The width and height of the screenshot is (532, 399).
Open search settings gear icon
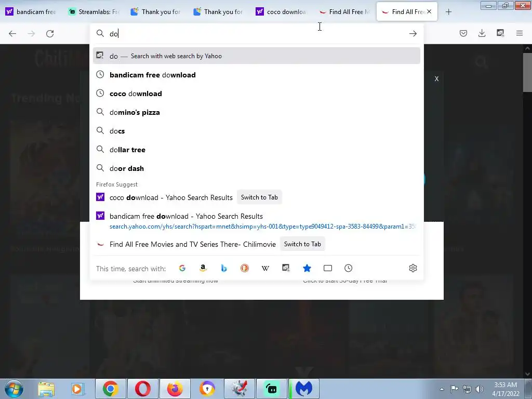point(413,269)
